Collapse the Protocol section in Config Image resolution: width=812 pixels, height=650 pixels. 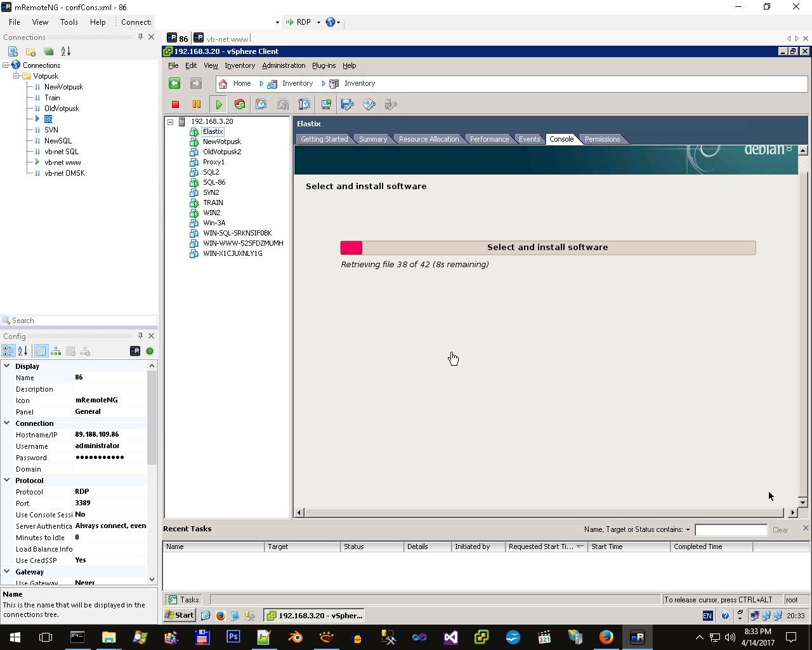(7, 481)
